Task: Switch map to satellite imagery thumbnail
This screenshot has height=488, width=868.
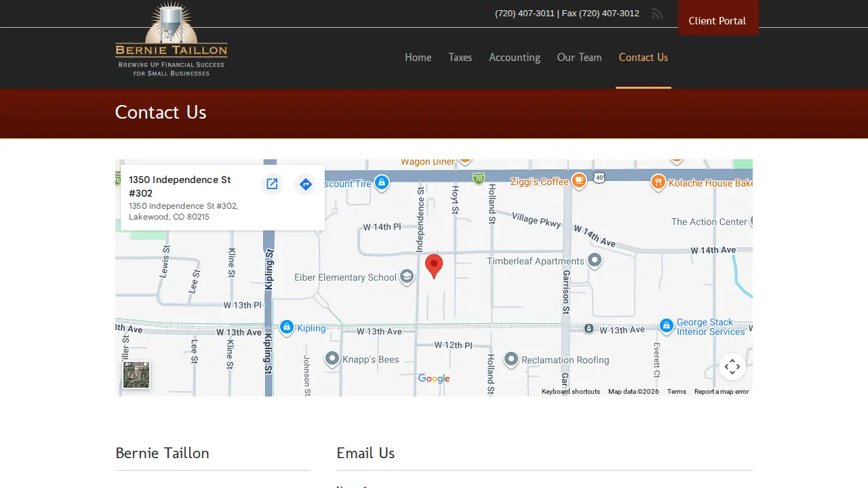Action: click(136, 375)
